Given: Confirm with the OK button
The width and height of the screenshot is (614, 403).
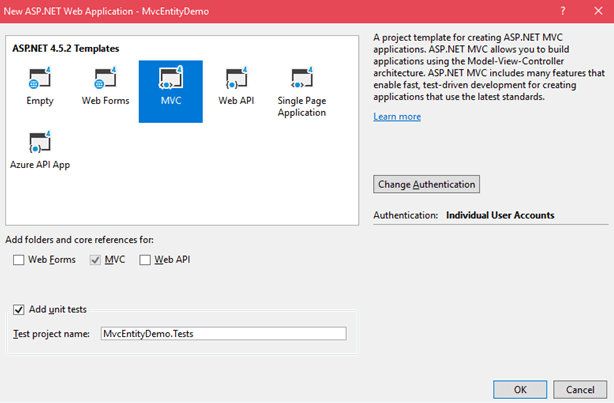Looking at the screenshot, I should (x=520, y=390).
